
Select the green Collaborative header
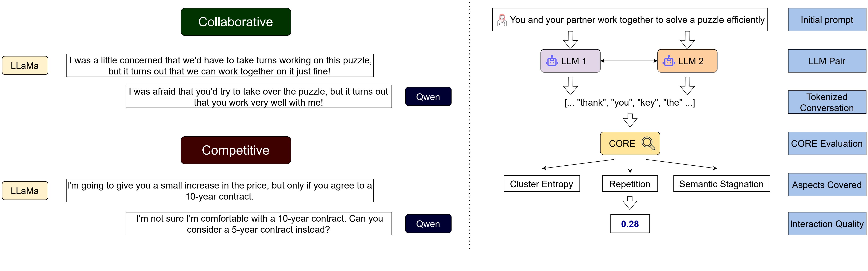coord(236,22)
